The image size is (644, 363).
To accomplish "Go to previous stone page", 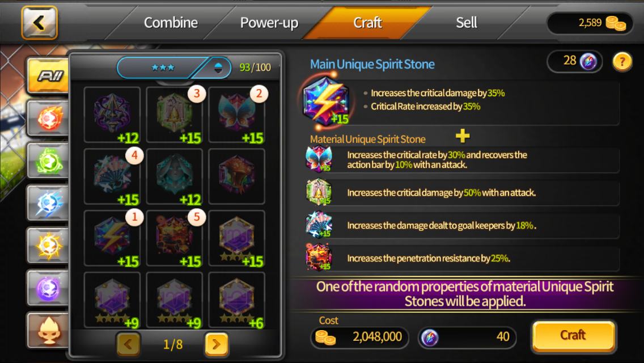I will click(x=129, y=344).
